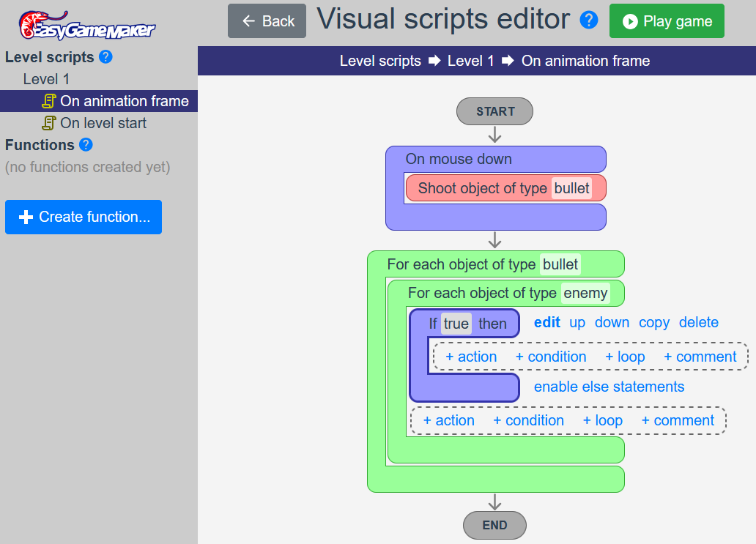This screenshot has width=756, height=544.
Task: Add condition below the If block
Action: click(x=528, y=421)
